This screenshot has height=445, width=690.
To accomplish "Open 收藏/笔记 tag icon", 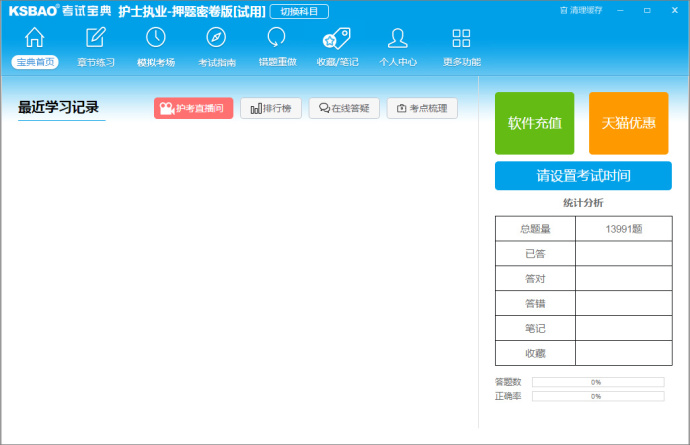I will click(x=337, y=39).
